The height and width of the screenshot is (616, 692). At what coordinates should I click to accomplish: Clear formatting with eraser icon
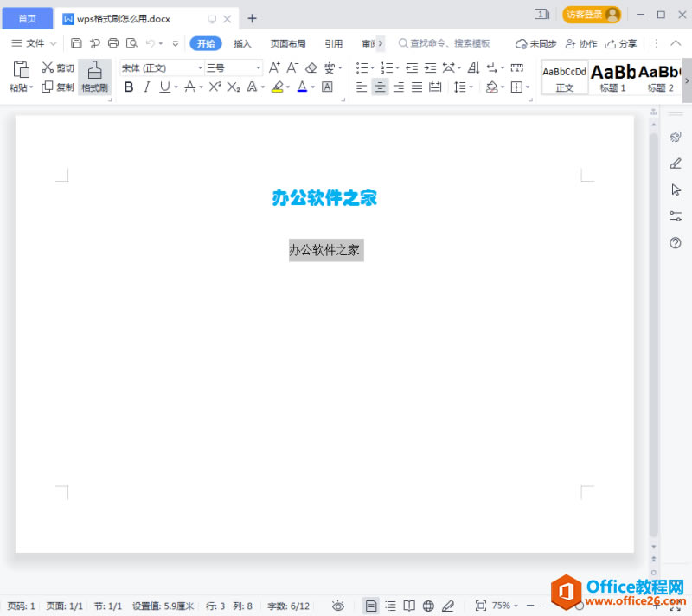pos(311,67)
